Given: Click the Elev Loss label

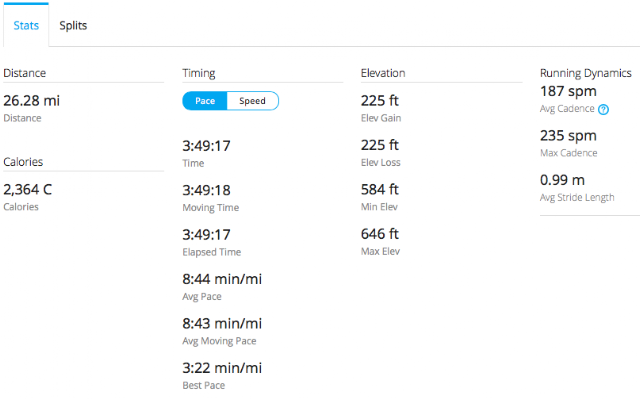Looking at the screenshot, I should 380,162.
